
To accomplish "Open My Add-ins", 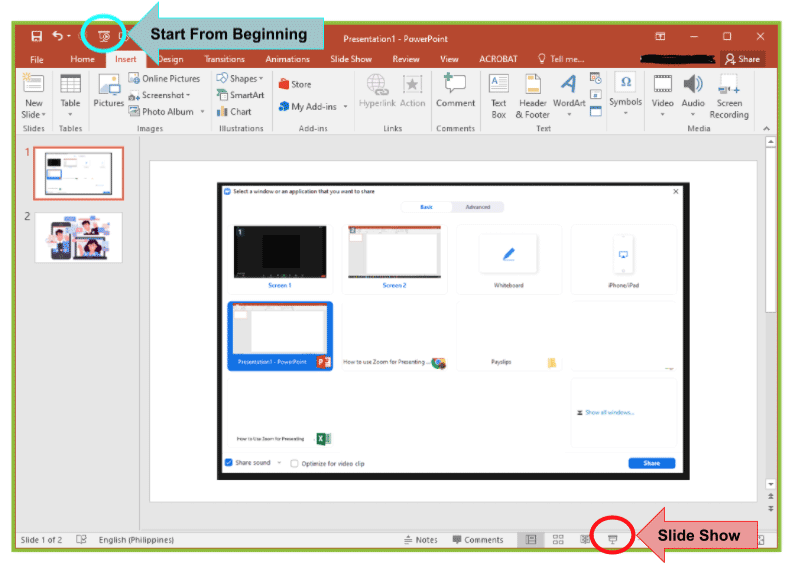I will tap(308, 107).
